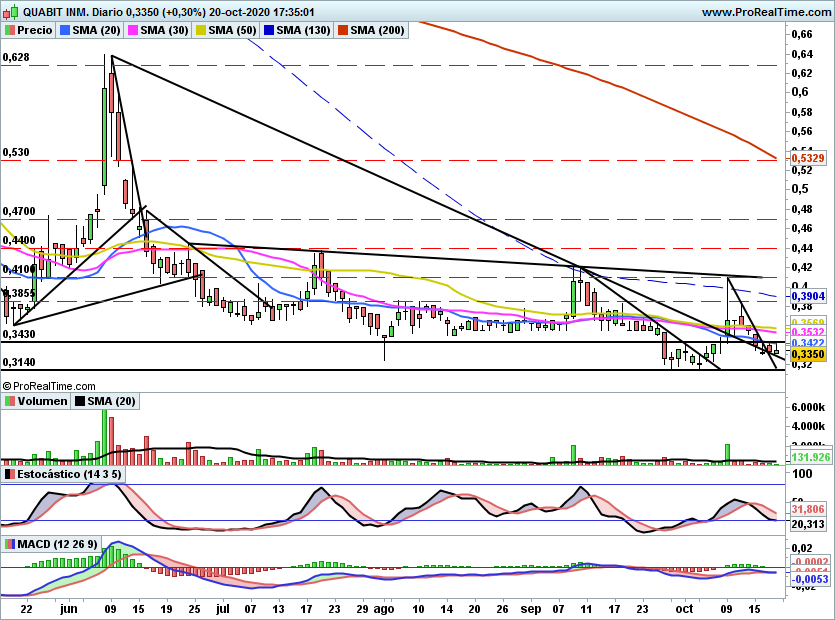Click the 131.926 volume value label
Viewport: 835px width, 620px height.
[x=810, y=456]
